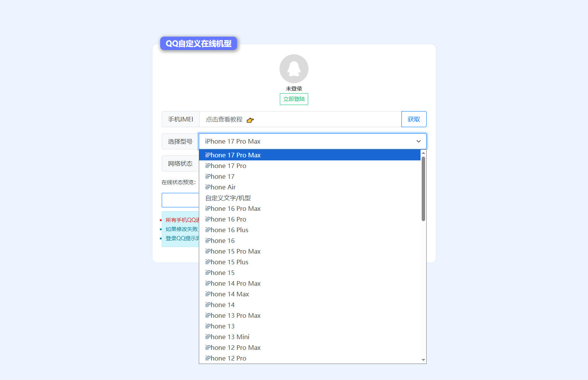This screenshot has height=380, width=588.
Task: Select iPhone 17 Pro Max option in the dropdown list
Action: [x=310, y=155]
